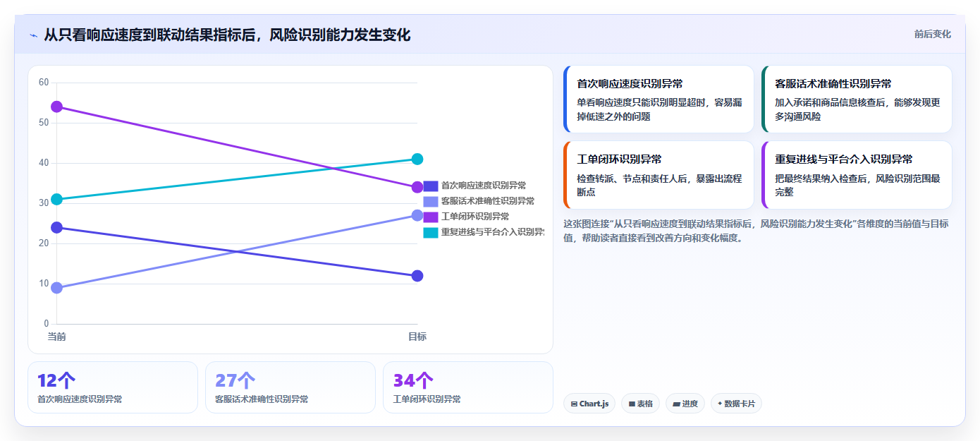Click the light-blue data point at 27 on 目标
The image size is (980, 441).
pyautogui.click(x=417, y=215)
